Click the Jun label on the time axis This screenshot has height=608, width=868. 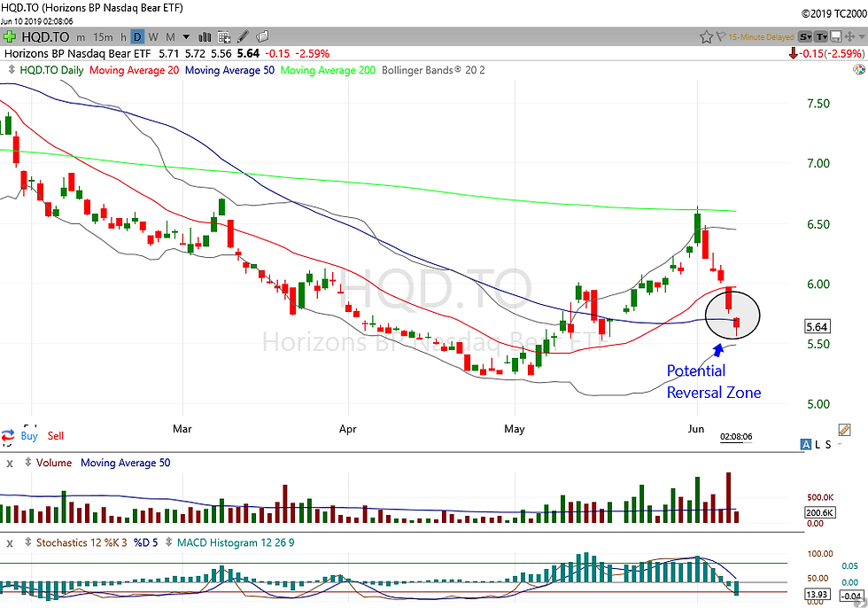[x=696, y=429]
